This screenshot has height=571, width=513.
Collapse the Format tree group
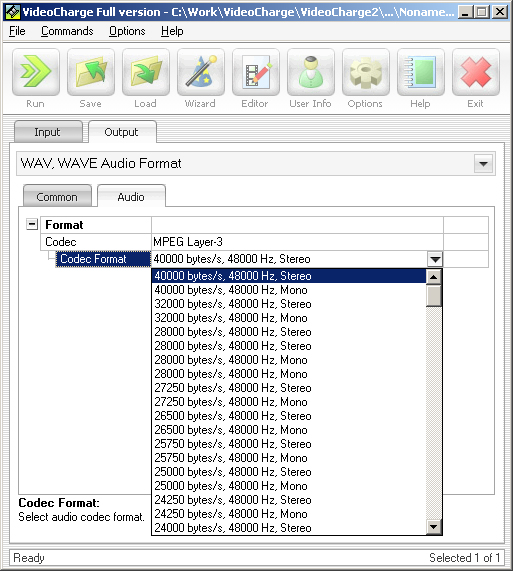tap(32, 224)
